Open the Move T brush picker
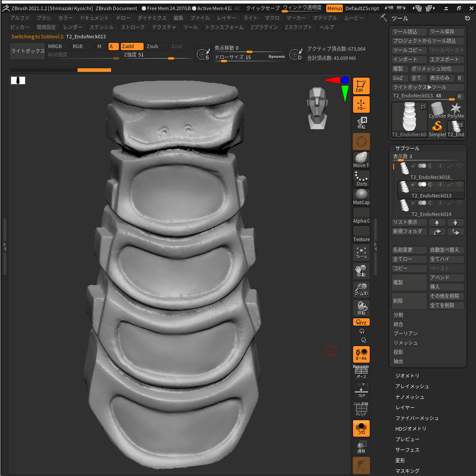 (x=361, y=160)
